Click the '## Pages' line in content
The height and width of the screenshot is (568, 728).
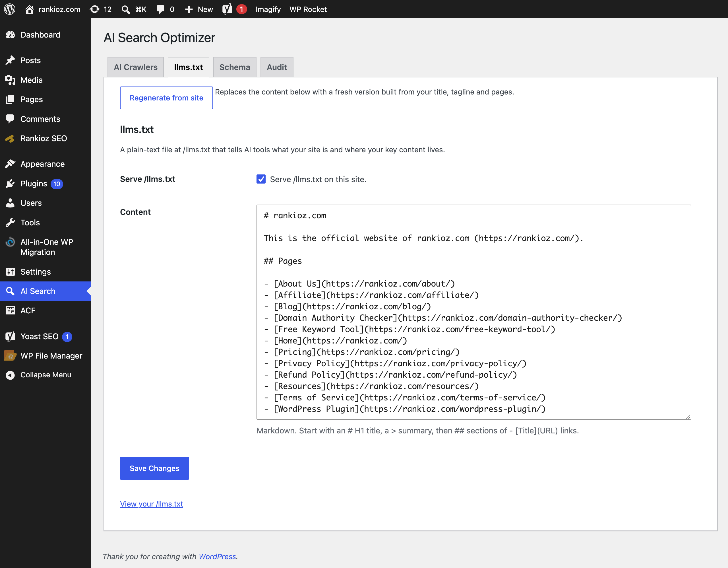pyautogui.click(x=283, y=261)
